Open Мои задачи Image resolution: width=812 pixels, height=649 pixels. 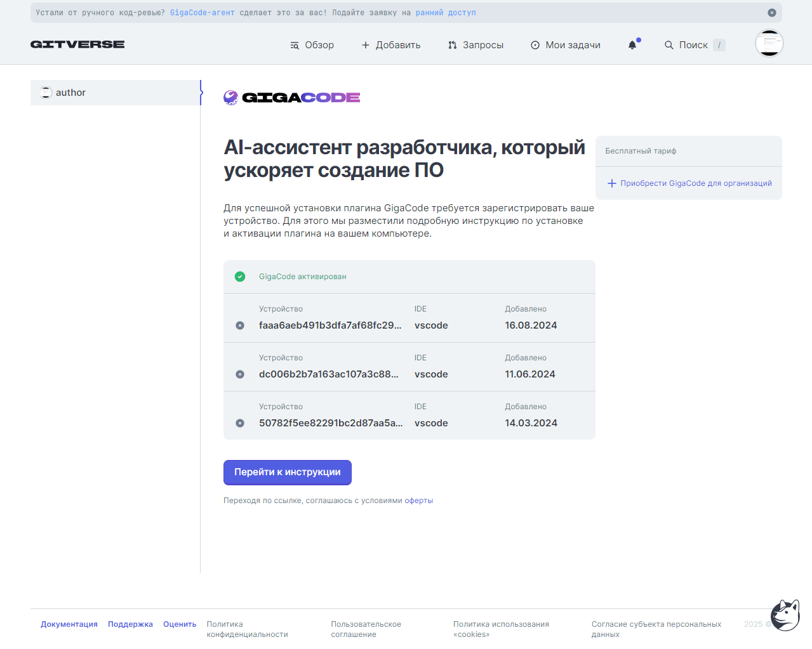[x=566, y=45]
